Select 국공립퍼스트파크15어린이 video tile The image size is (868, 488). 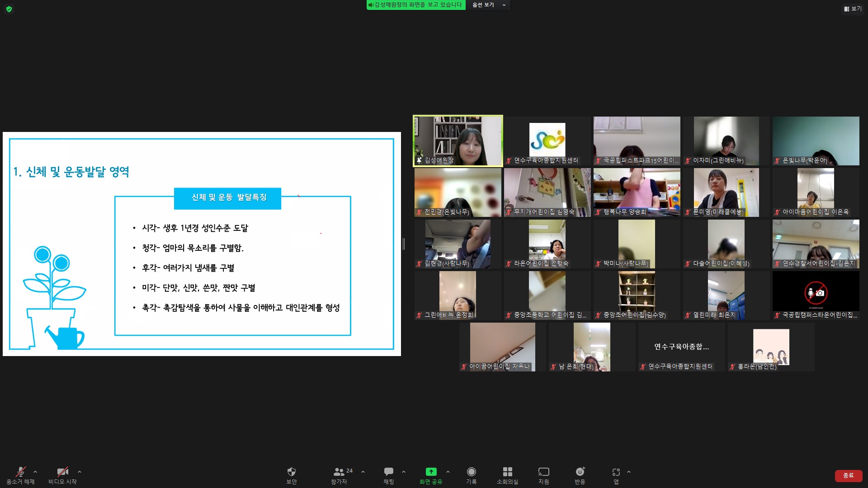point(637,141)
